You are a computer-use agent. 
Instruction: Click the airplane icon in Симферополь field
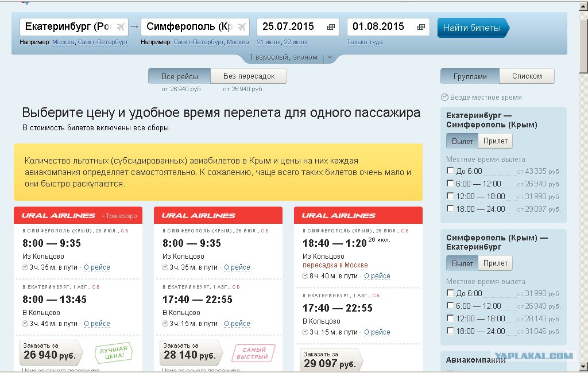click(x=241, y=27)
